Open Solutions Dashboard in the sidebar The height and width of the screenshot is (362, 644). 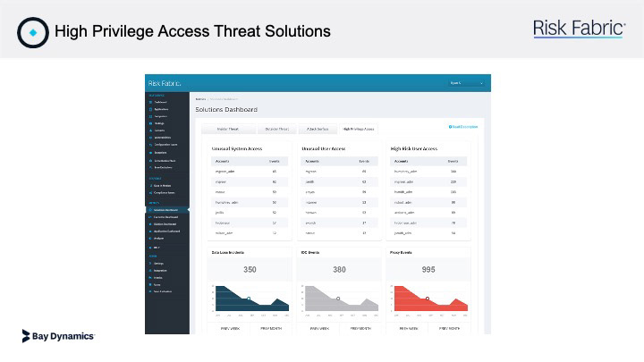tap(165, 210)
